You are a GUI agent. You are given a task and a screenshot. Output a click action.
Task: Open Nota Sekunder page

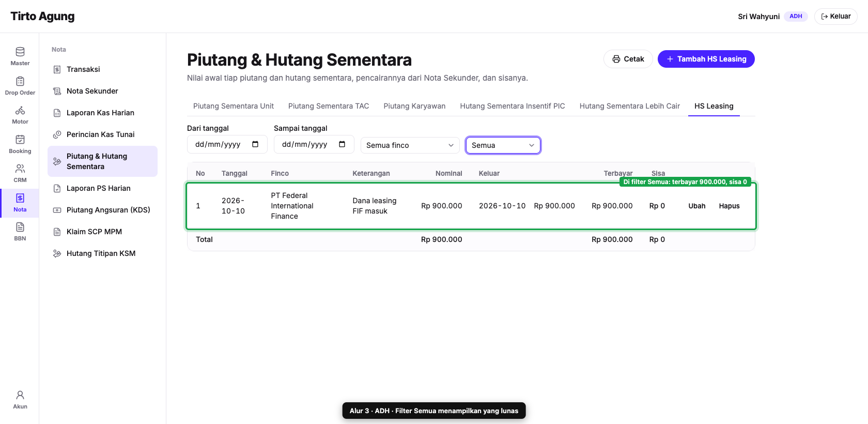[x=102, y=91]
